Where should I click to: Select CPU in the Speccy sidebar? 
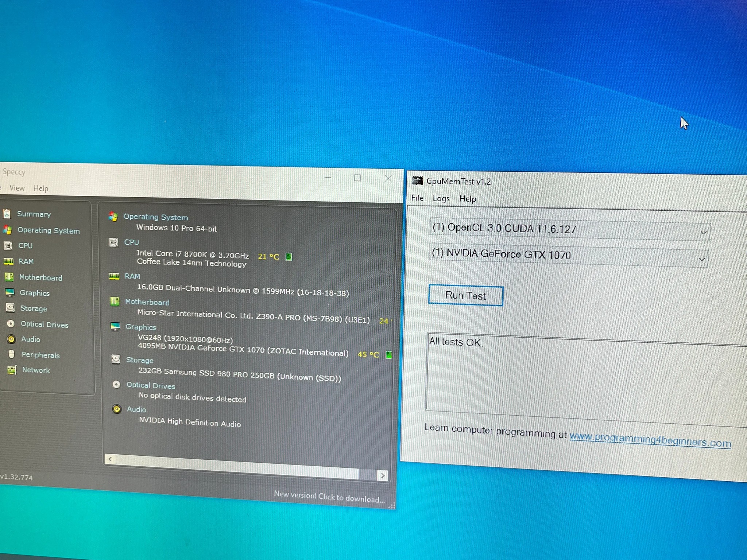tap(26, 246)
